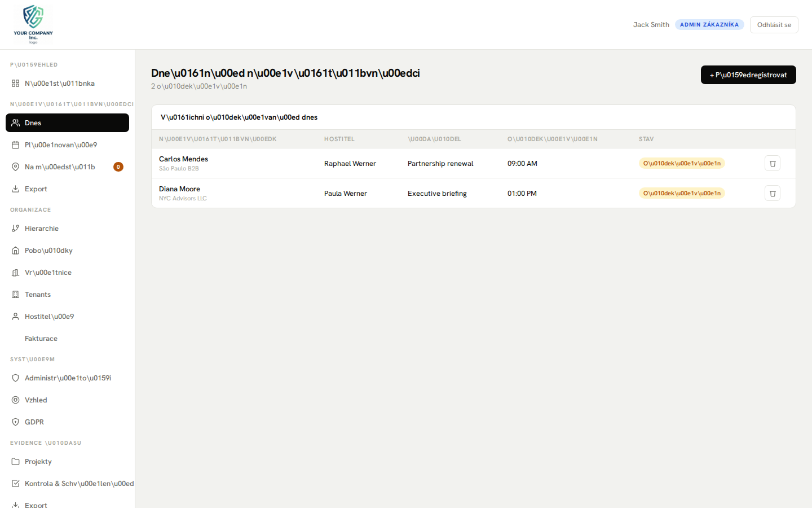812x508 pixels.
Task: Click the Hostitelé person icon
Action: click(x=15, y=316)
